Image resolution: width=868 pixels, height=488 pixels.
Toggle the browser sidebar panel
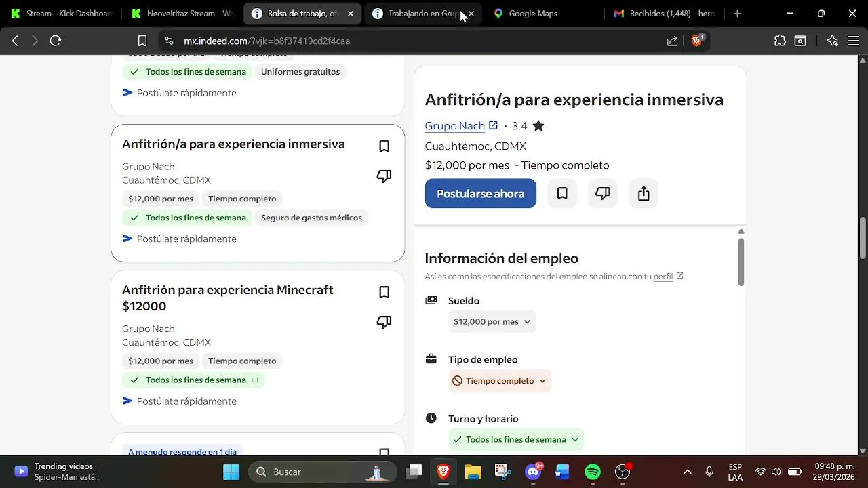point(800,41)
